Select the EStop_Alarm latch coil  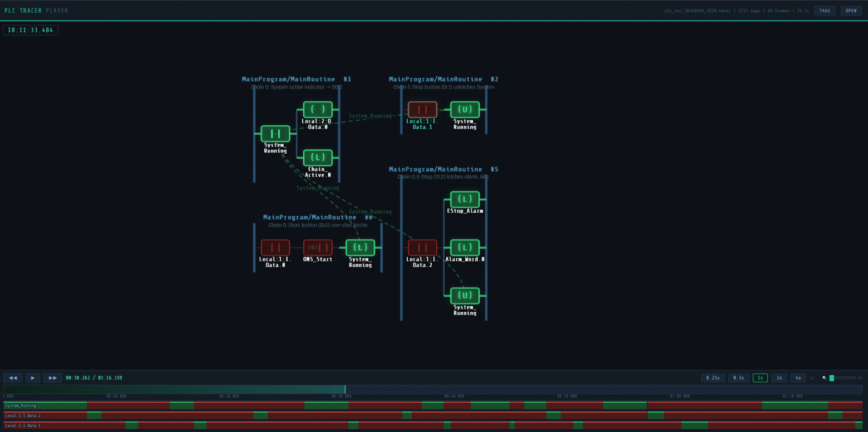coord(465,199)
